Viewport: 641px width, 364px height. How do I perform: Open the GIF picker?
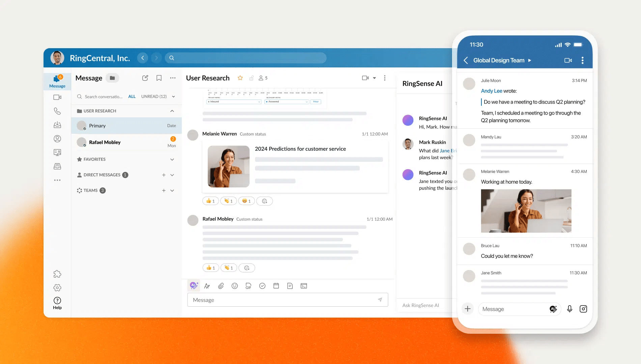click(x=248, y=285)
